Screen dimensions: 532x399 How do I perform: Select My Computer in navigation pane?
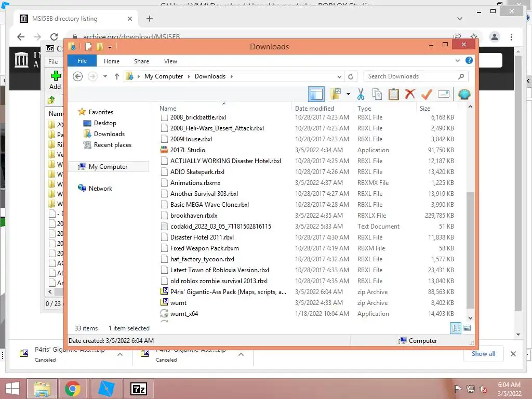(x=108, y=167)
